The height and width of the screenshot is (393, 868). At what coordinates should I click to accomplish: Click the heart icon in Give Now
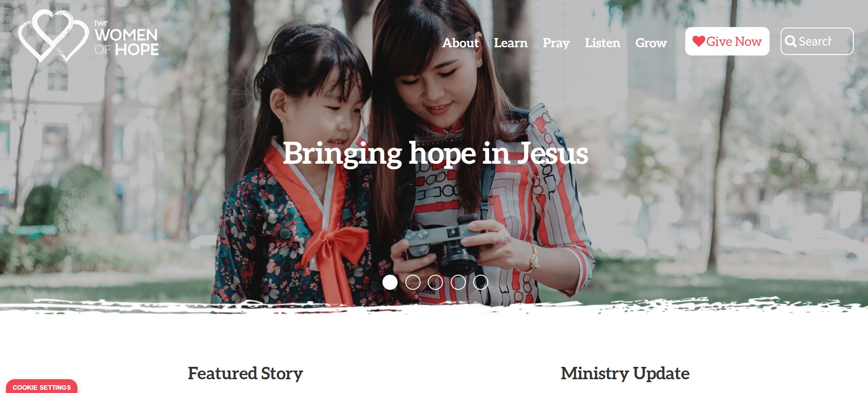coord(699,41)
